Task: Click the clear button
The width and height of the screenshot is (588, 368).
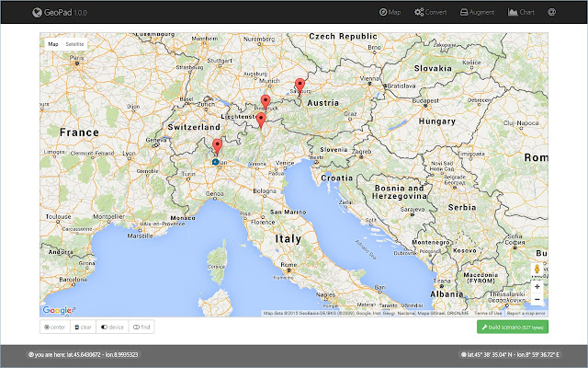Action: (x=83, y=328)
